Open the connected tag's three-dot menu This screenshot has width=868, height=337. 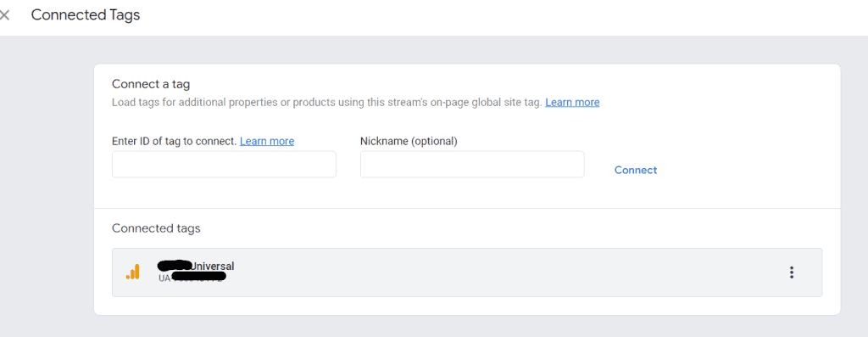[792, 272]
